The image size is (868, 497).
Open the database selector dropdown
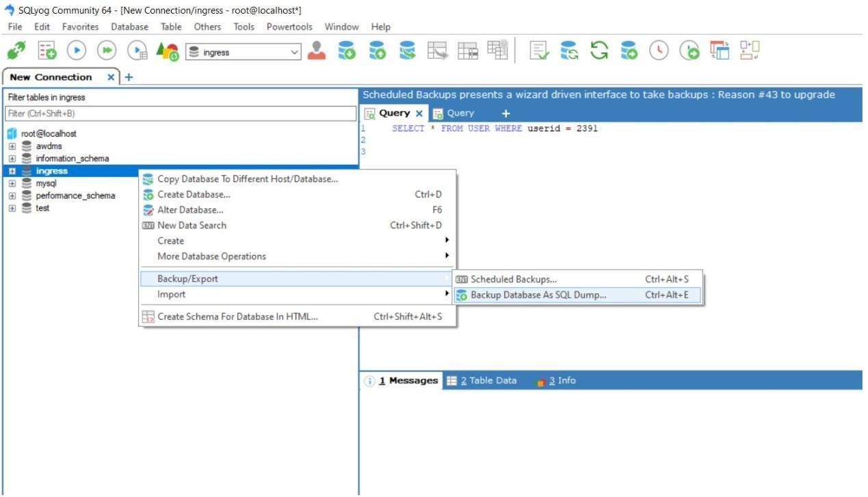pyautogui.click(x=293, y=51)
